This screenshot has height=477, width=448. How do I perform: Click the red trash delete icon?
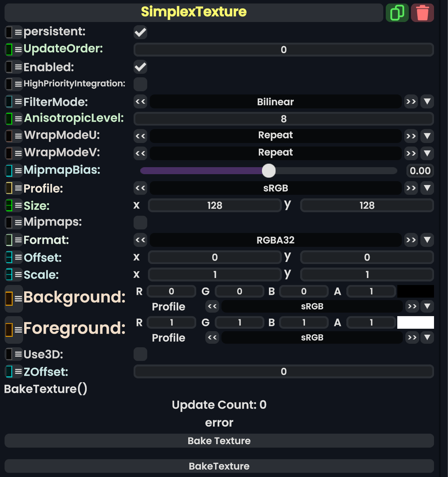pos(422,13)
